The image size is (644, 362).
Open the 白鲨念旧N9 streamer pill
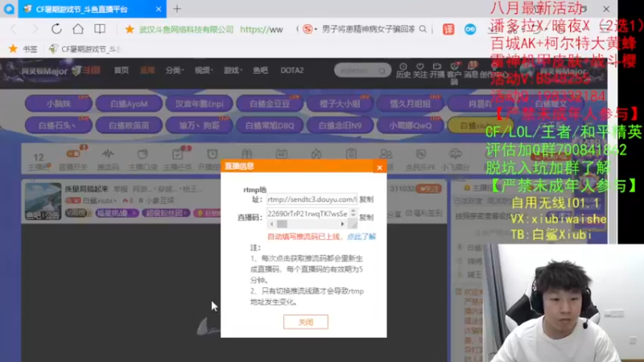pyautogui.click(x=340, y=125)
